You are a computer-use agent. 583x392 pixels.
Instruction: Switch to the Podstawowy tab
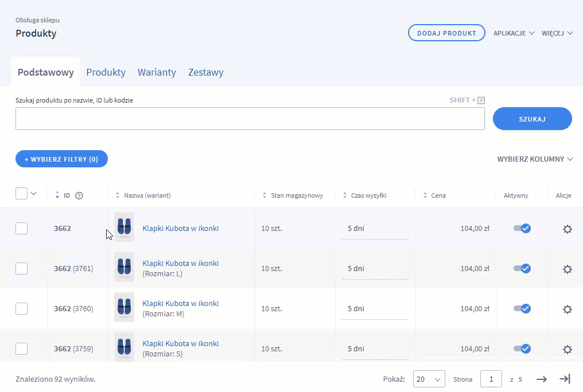pos(46,72)
